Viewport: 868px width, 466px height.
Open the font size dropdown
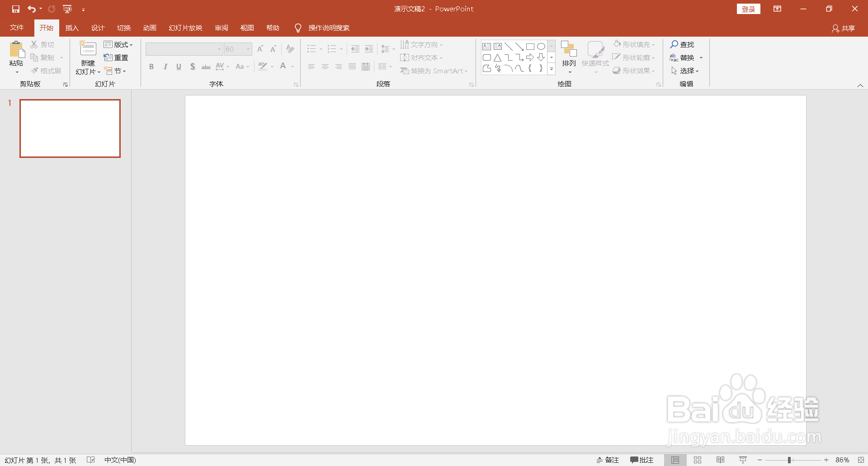click(248, 49)
